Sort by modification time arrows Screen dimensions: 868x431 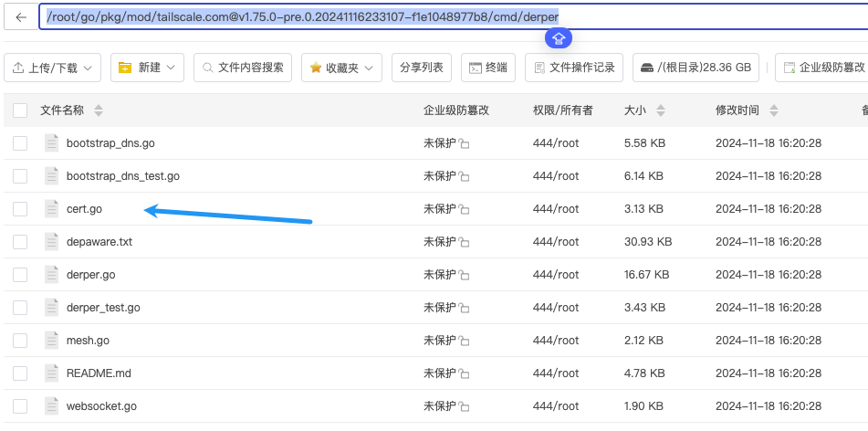pyautogui.click(x=774, y=110)
